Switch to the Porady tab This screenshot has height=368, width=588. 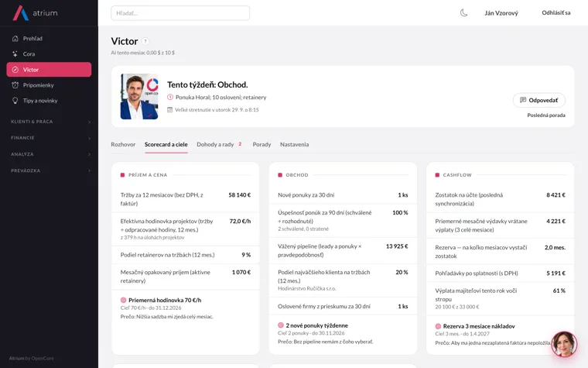pyautogui.click(x=262, y=144)
